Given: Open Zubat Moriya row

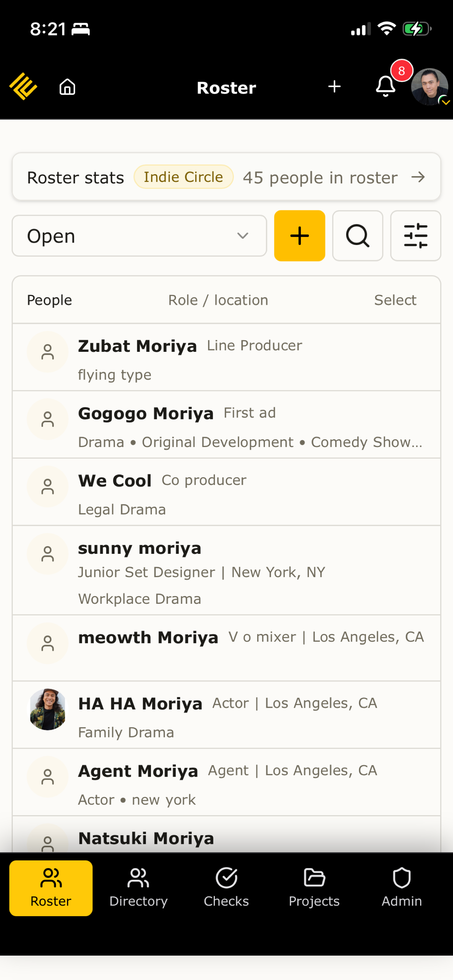Looking at the screenshot, I should [226, 357].
